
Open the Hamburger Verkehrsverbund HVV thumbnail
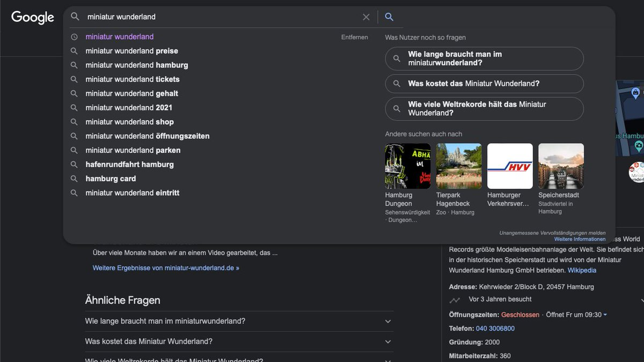[510, 166]
